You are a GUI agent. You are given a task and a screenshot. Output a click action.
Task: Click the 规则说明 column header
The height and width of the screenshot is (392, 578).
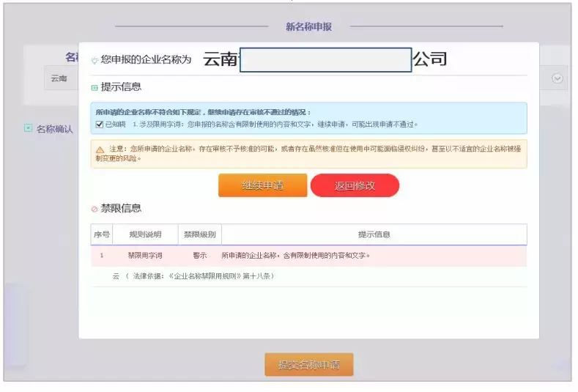click(145, 234)
